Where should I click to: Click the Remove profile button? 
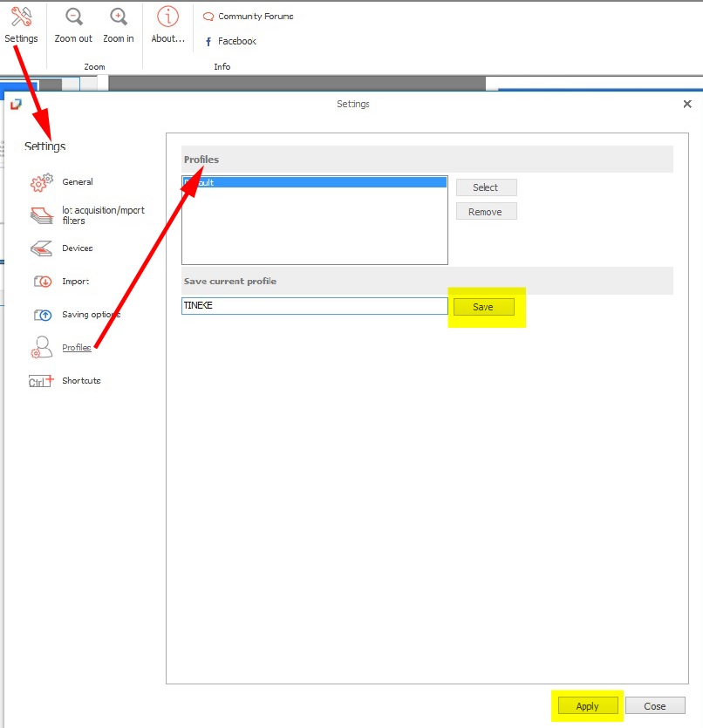(x=486, y=212)
